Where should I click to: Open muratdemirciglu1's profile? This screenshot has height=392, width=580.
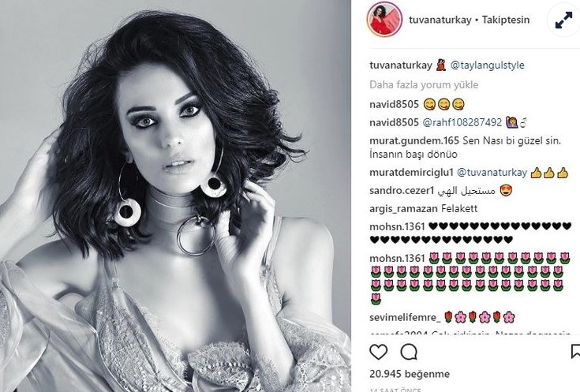coord(411,172)
